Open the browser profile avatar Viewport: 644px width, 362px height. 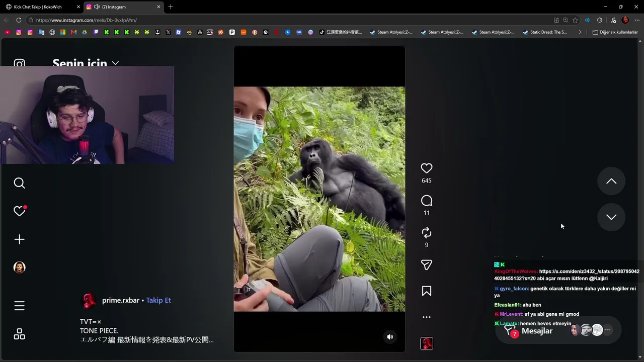click(x=625, y=20)
